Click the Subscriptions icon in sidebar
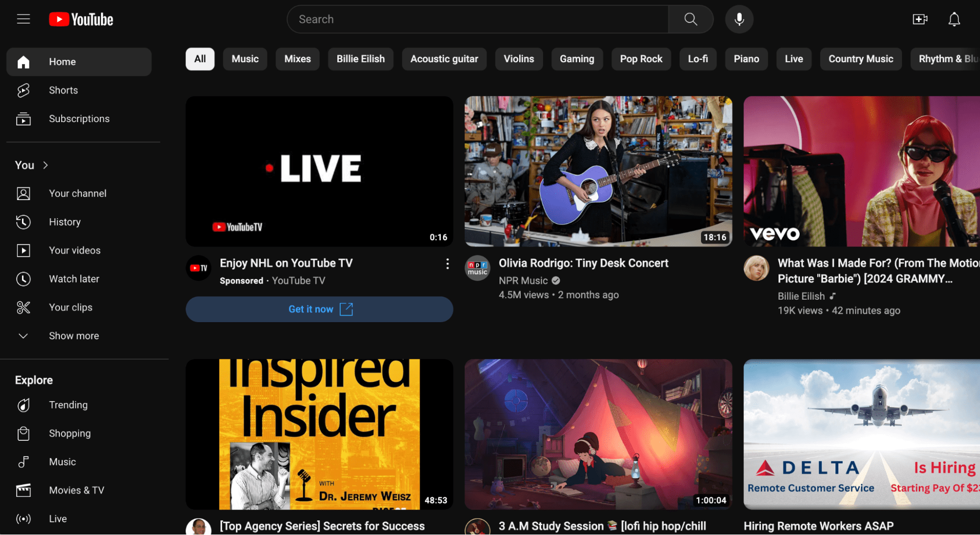This screenshot has height=535, width=980. [x=24, y=119]
